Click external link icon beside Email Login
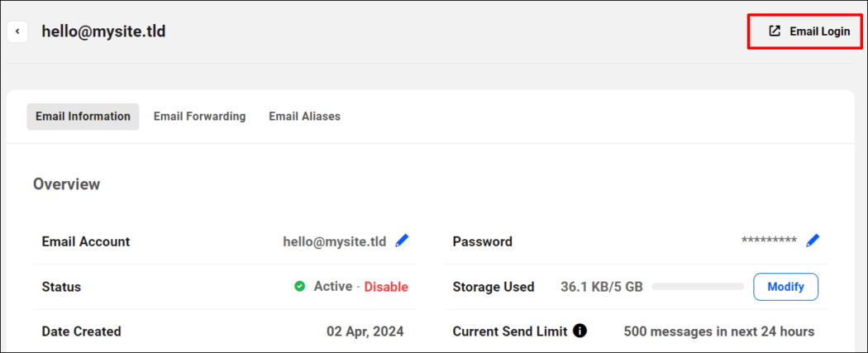Screen dimensions: 868x353 (775, 31)
